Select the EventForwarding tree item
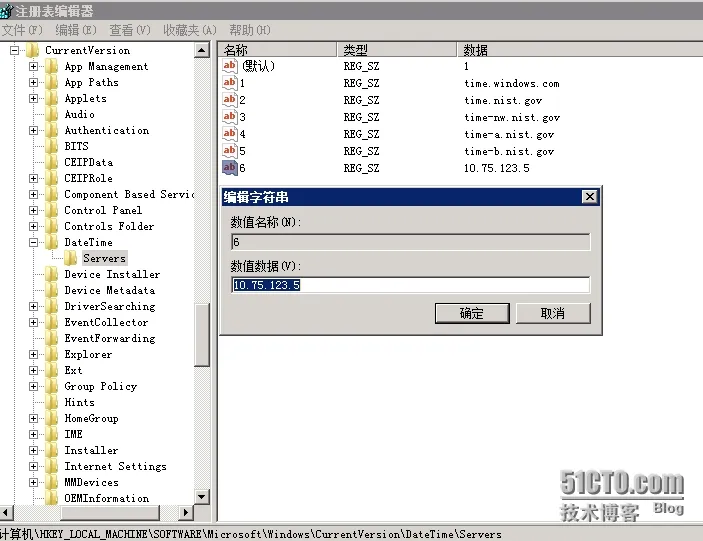This screenshot has height=541, width=703. tap(110, 338)
